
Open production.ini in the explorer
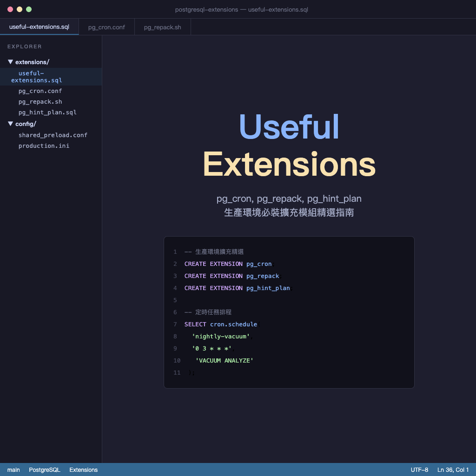pos(44,145)
